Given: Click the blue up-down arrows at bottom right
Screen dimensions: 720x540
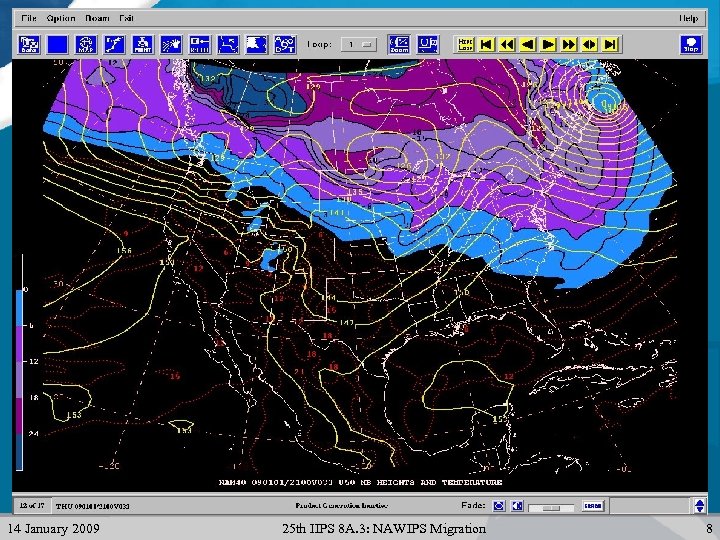Looking at the screenshot, I should click(699, 506).
